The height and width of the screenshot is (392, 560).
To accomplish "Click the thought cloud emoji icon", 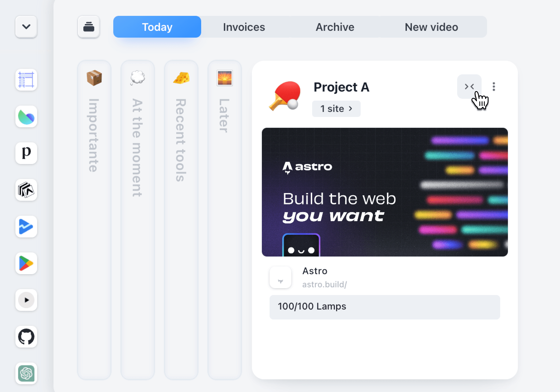I will pyautogui.click(x=138, y=78).
